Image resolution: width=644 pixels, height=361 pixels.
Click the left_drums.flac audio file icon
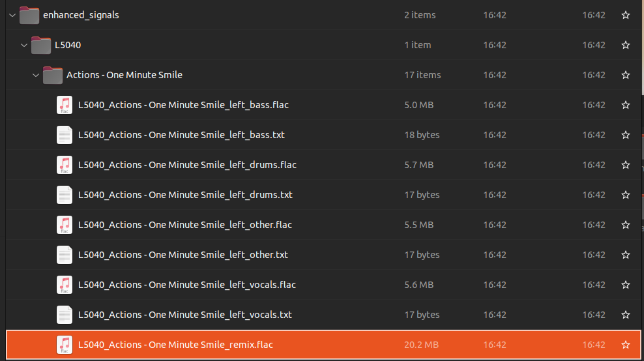click(x=65, y=165)
